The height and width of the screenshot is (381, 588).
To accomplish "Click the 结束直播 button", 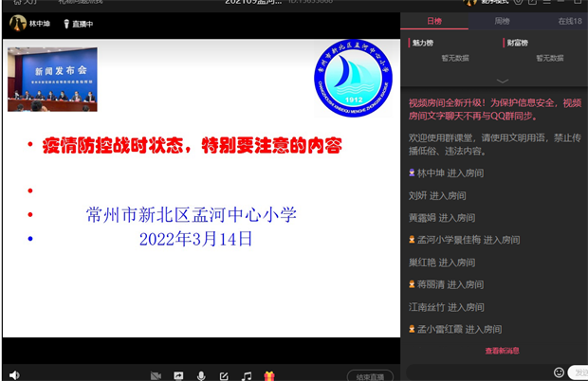I will (x=369, y=376).
